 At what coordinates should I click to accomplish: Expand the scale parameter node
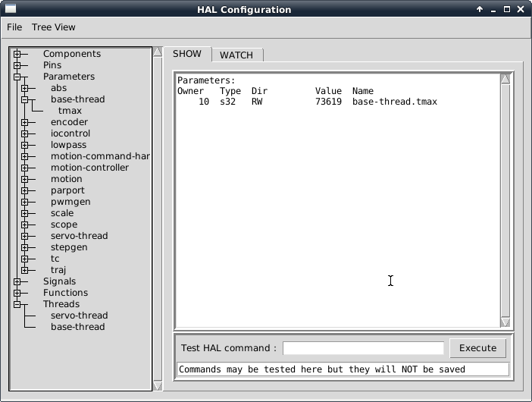point(24,213)
